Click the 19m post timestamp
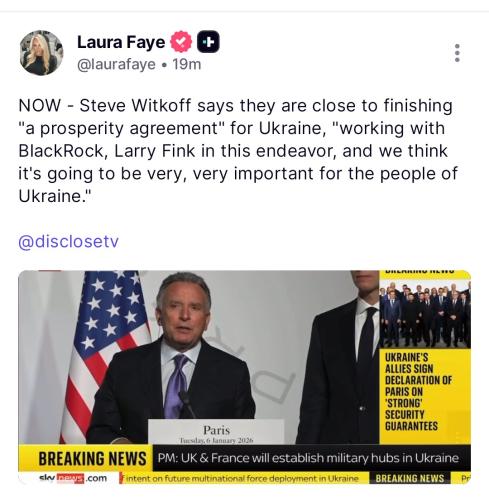 (x=187, y=64)
